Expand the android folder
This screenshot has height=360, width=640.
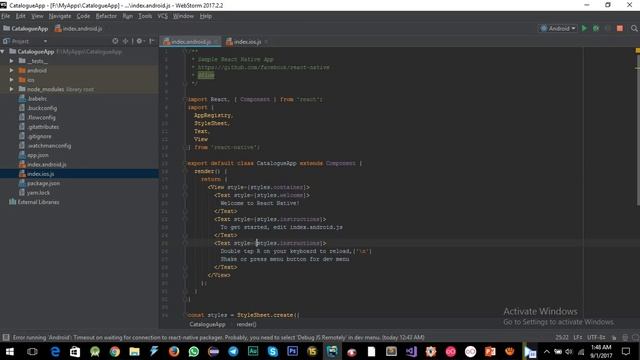tap(11, 70)
